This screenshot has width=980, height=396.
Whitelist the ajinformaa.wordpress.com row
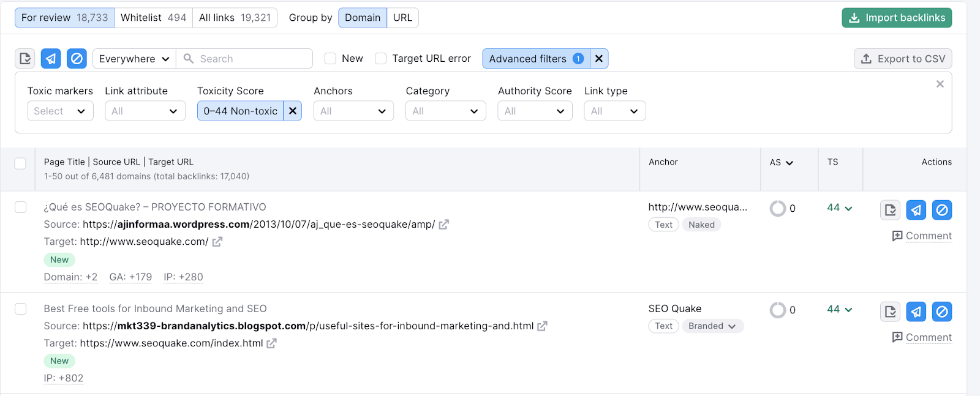click(891, 210)
